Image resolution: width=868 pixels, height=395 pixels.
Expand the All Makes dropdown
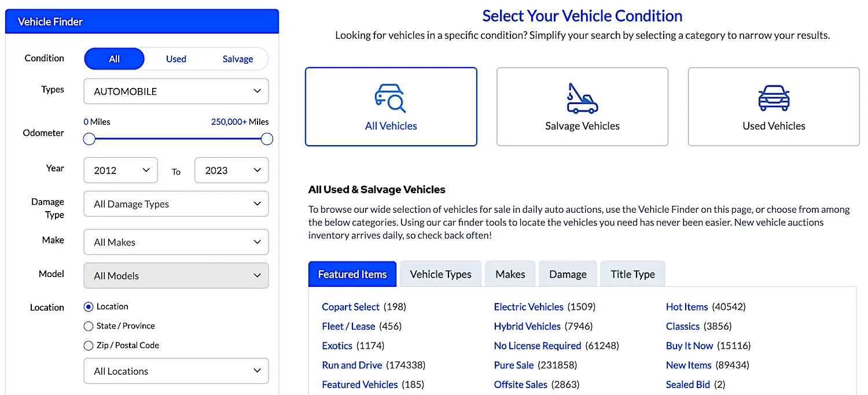click(x=176, y=242)
